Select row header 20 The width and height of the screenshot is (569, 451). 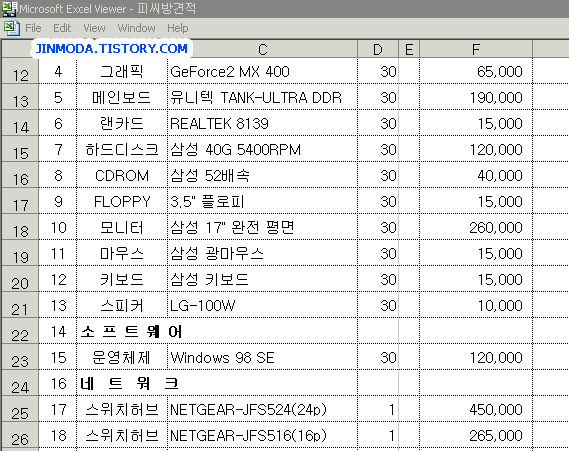tap(20, 279)
